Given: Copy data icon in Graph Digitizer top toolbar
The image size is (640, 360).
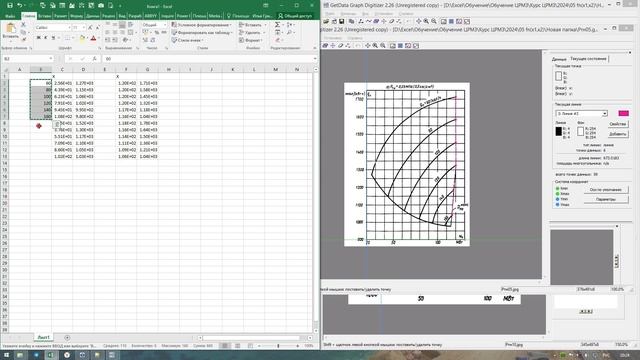Looking at the screenshot, I should (x=351, y=21).
